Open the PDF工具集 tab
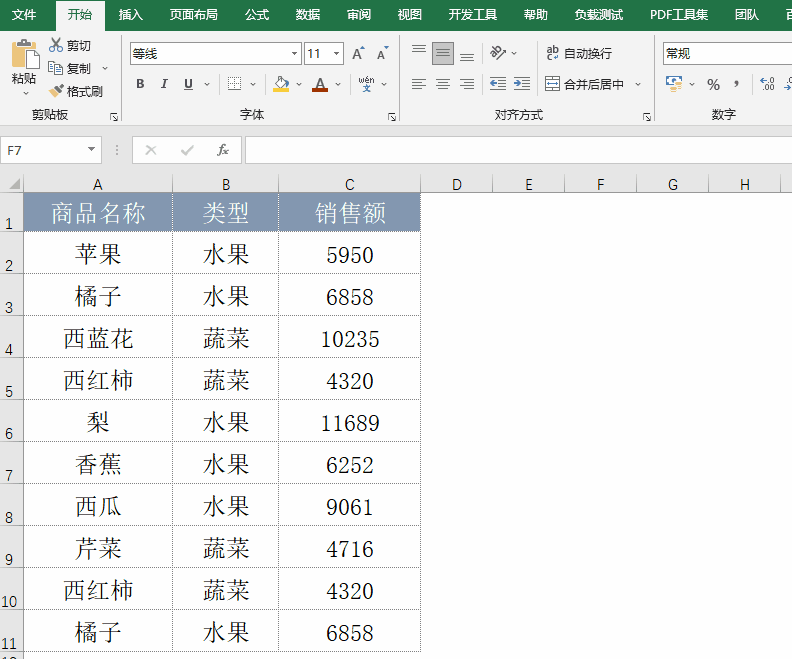The width and height of the screenshot is (792, 659). [679, 15]
